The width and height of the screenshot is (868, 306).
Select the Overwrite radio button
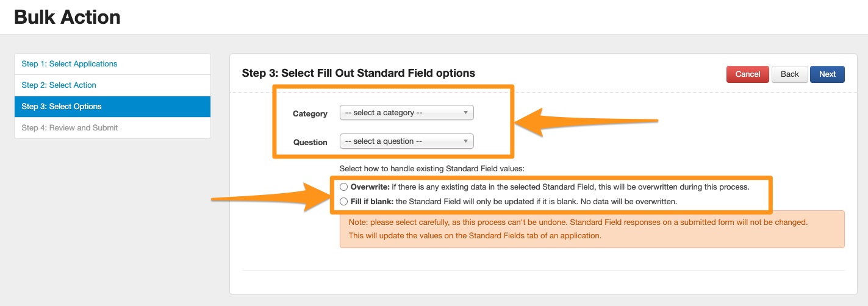click(344, 187)
